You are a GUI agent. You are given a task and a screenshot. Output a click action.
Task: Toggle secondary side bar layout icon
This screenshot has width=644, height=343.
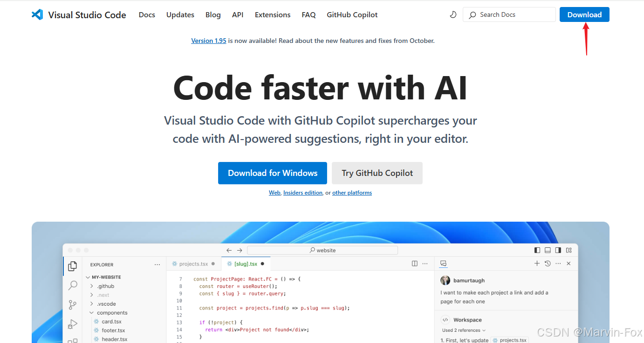point(558,250)
